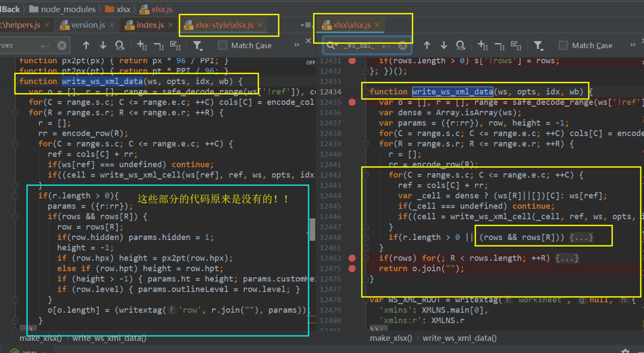Close the helpers.js tab
Screen dimensions: 644x353
coord(47,25)
